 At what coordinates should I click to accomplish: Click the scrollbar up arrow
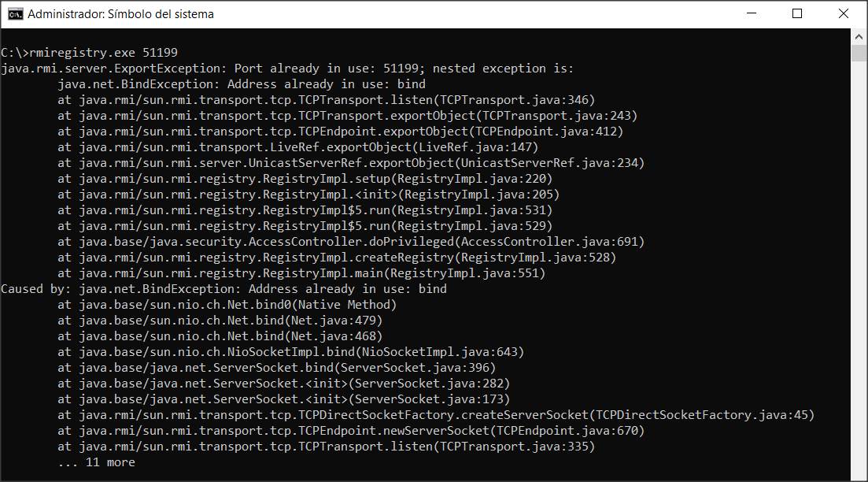pos(859,36)
